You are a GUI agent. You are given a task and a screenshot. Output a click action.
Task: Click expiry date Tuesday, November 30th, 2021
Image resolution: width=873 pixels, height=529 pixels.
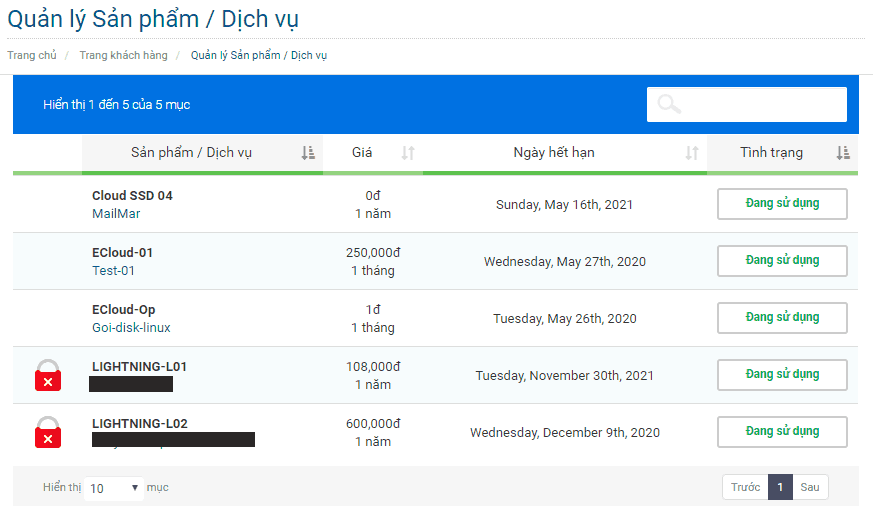(565, 376)
